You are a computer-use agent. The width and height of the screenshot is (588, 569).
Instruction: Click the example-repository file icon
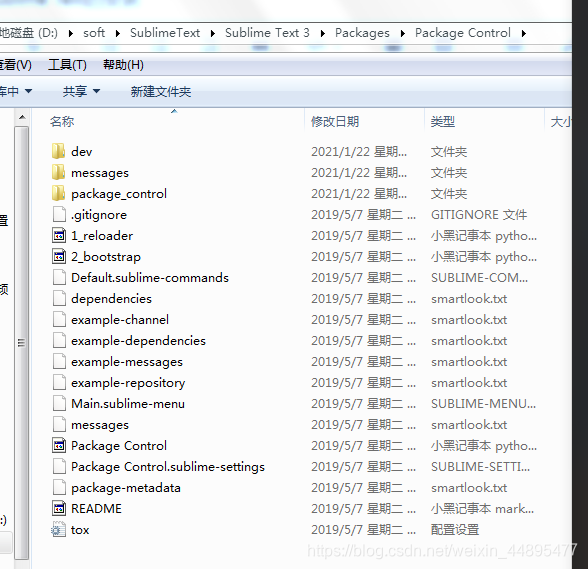[x=59, y=383]
